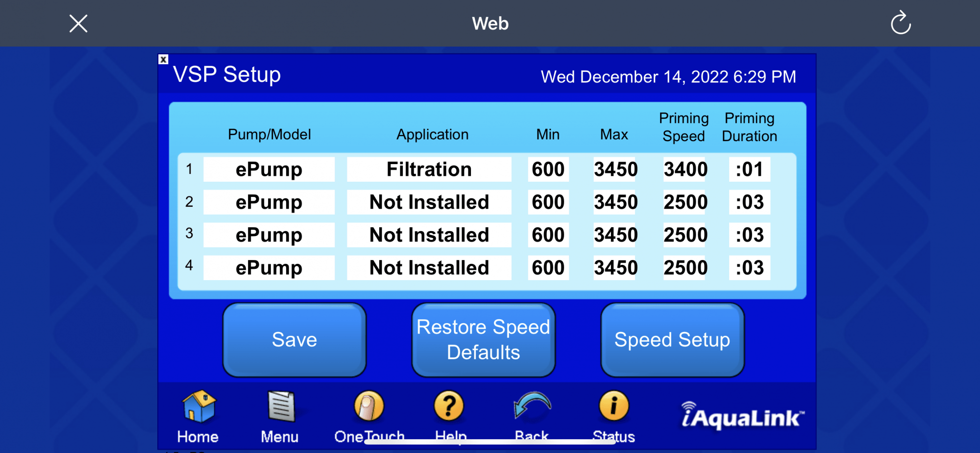Edit pump 1 priming duration :01
980x453 pixels.
pos(750,169)
